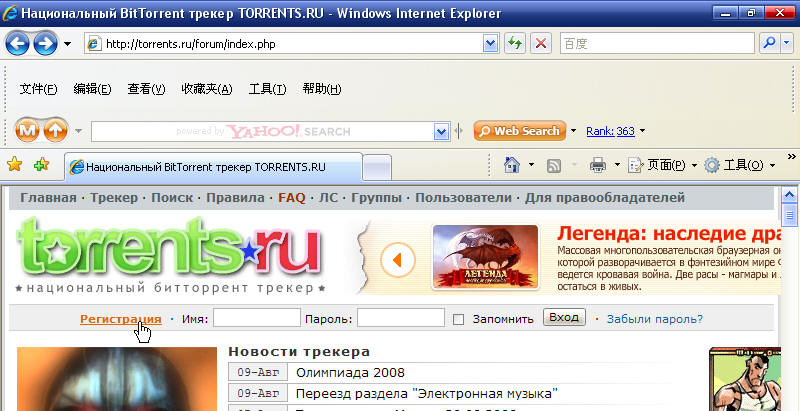Screen dimensions: 800x411
Task: Open Забыли пароль? link
Action: 655,319
